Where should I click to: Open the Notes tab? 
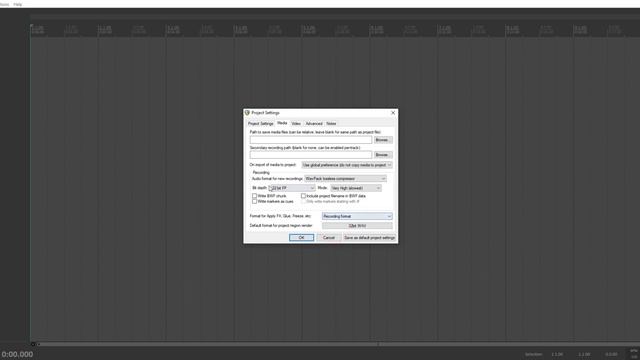click(x=331, y=124)
